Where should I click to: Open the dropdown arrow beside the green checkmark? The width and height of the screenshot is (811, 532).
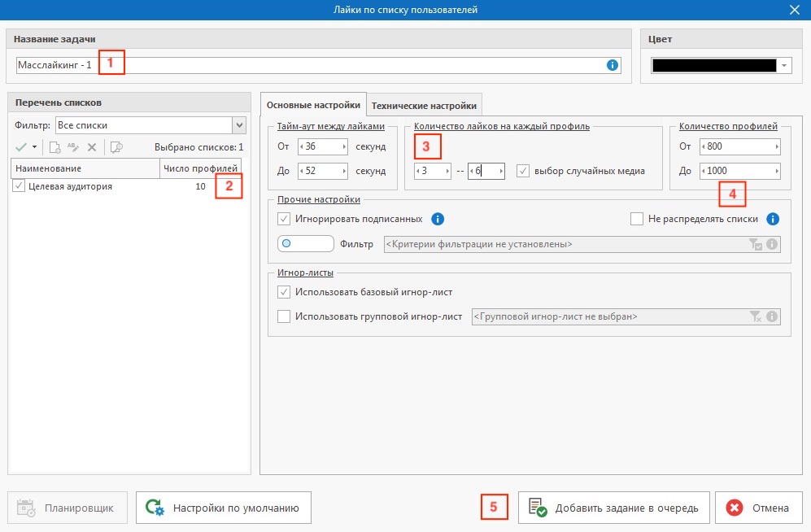pyautogui.click(x=35, y=147)
